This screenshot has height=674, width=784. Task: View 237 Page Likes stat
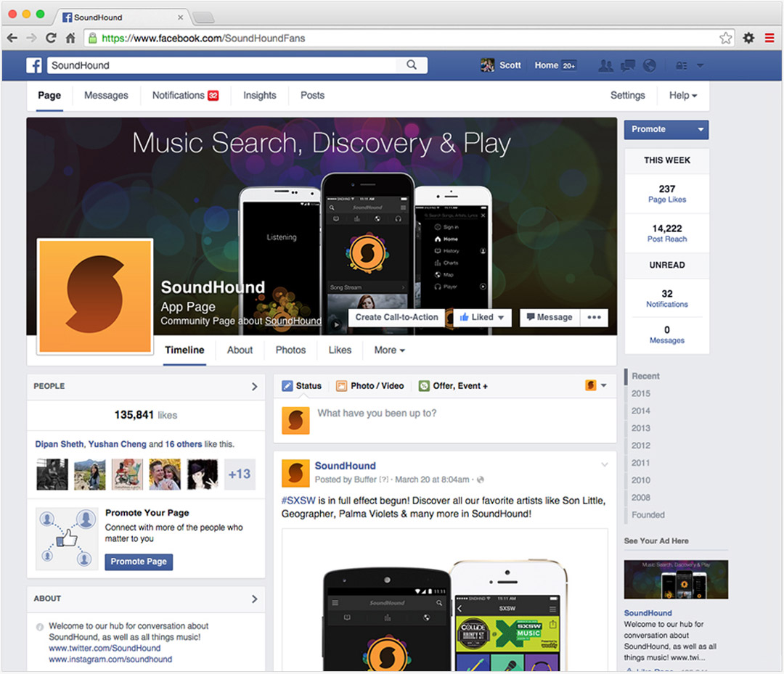point(667,194)
